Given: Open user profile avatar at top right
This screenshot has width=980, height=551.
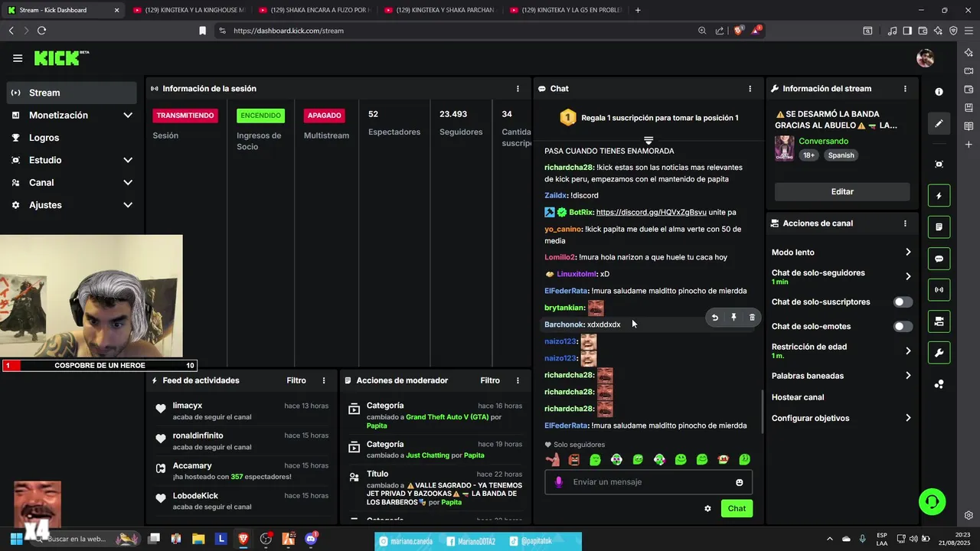Looking at the screenshot, I should point(926,58).
